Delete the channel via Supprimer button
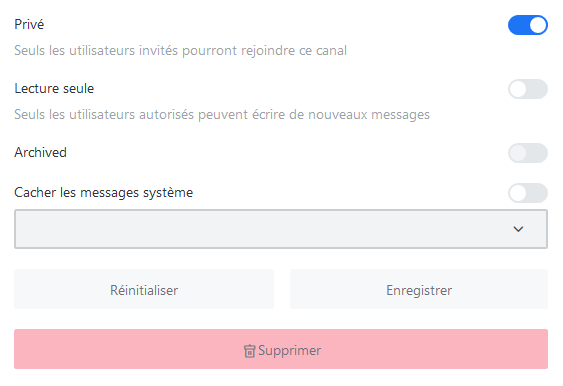This screenshot has width=563, height=386. click(x=281, y=349)
